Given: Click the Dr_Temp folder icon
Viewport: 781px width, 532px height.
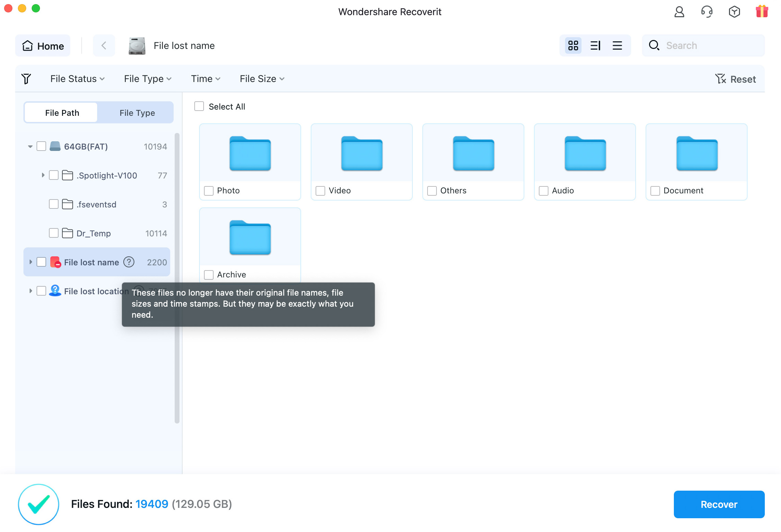Looking at the screenshot, I should (68, 233).
